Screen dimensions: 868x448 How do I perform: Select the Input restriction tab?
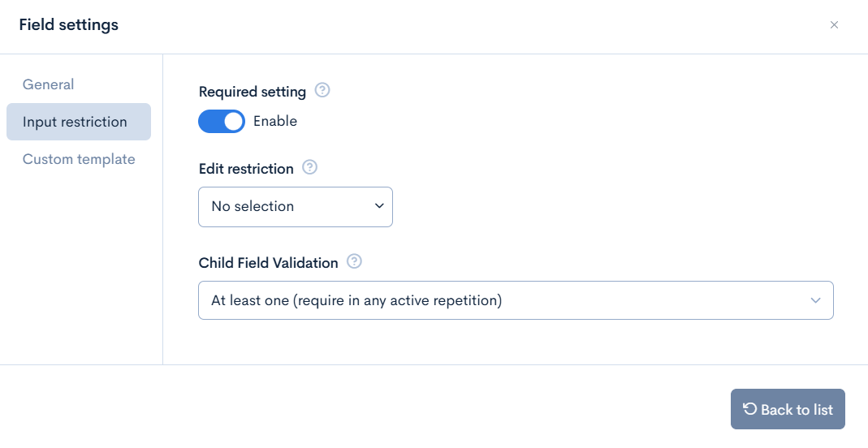point(79,122)
